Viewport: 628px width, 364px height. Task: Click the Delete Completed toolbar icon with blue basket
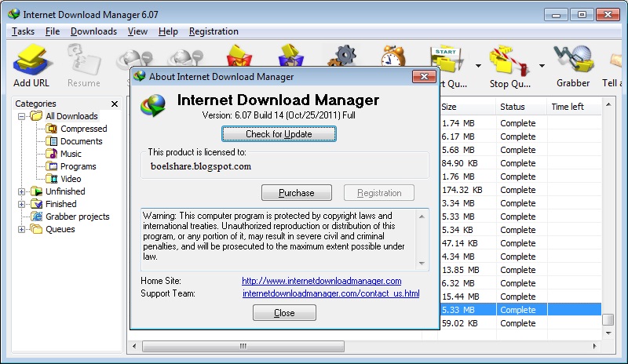pyautogui.click(x=291, y=56)
